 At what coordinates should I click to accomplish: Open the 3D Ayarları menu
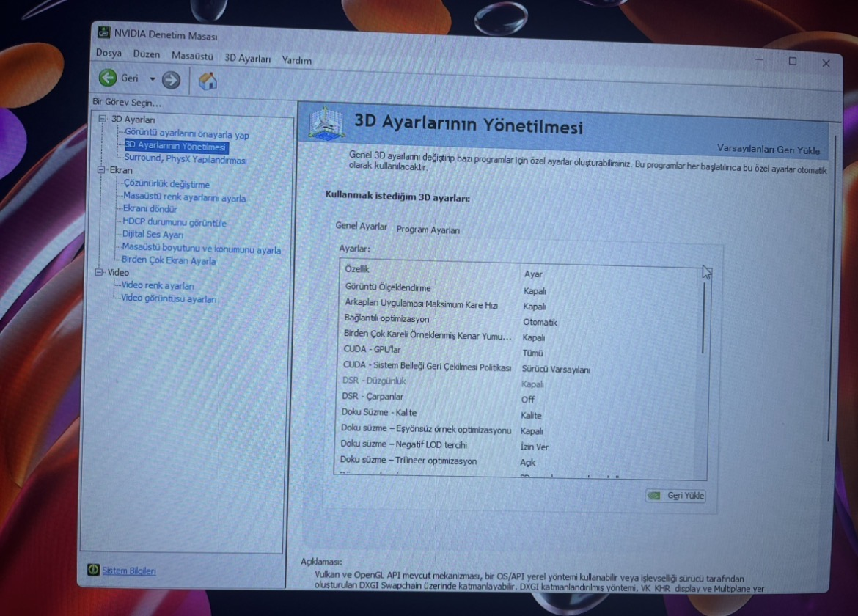[x=247, y=58]
